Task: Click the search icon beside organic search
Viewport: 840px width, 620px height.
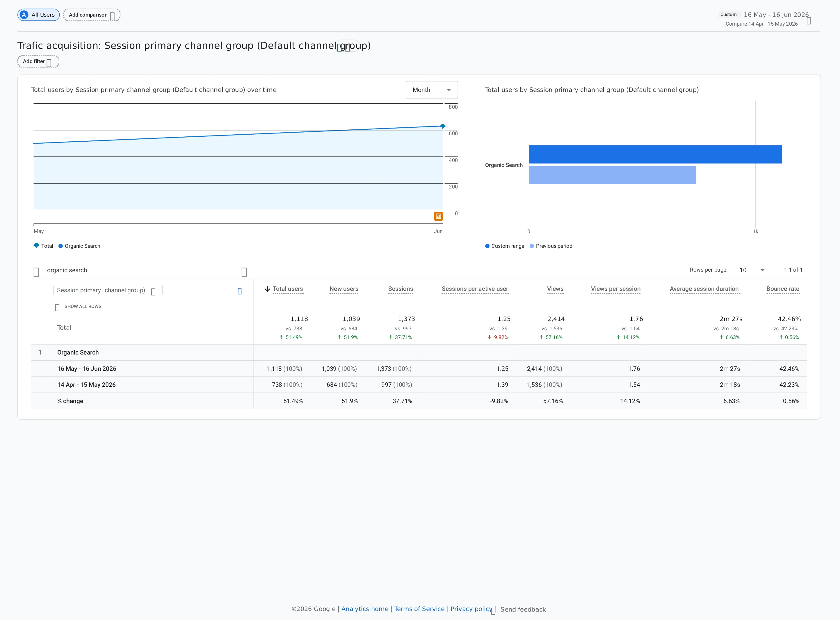Action: (x=36, y=272)
